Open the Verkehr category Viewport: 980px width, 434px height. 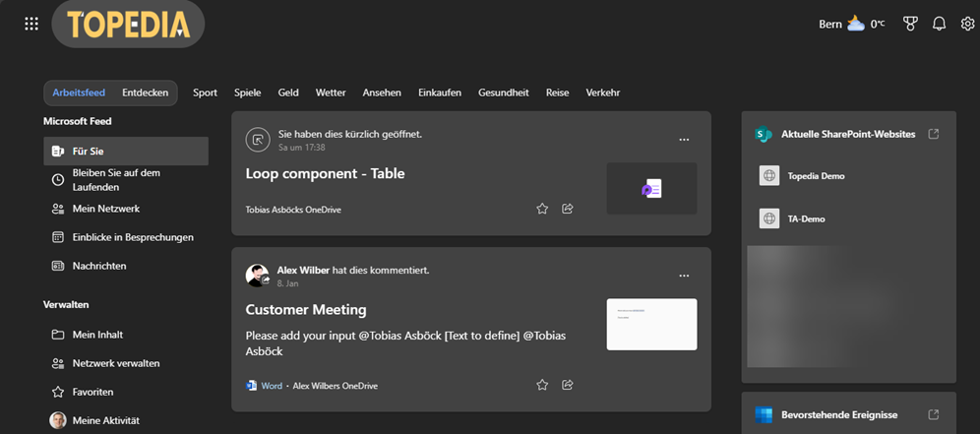603,93
